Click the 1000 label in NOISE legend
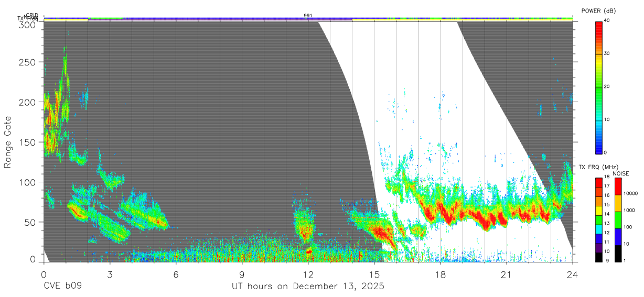This screenshot has height=297, width=644. [630, 210]
